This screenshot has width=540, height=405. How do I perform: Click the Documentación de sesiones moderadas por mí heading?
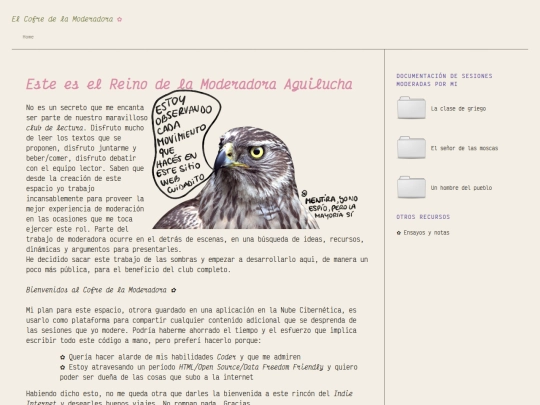pyautogui.click(x=444, y=80)
